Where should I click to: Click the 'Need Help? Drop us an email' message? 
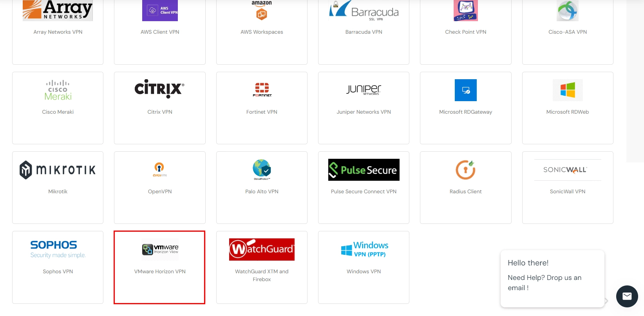pos(545,283)
